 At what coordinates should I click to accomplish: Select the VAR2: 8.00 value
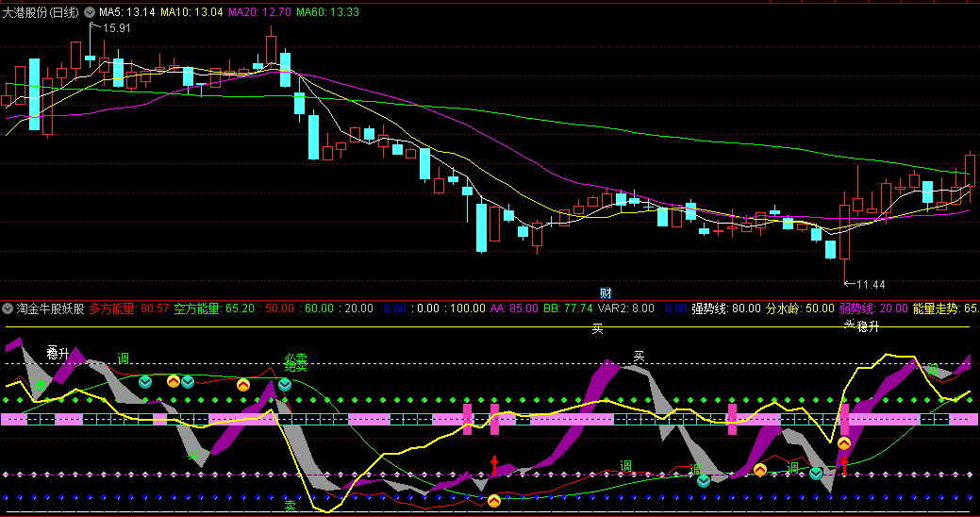point(625,309)
